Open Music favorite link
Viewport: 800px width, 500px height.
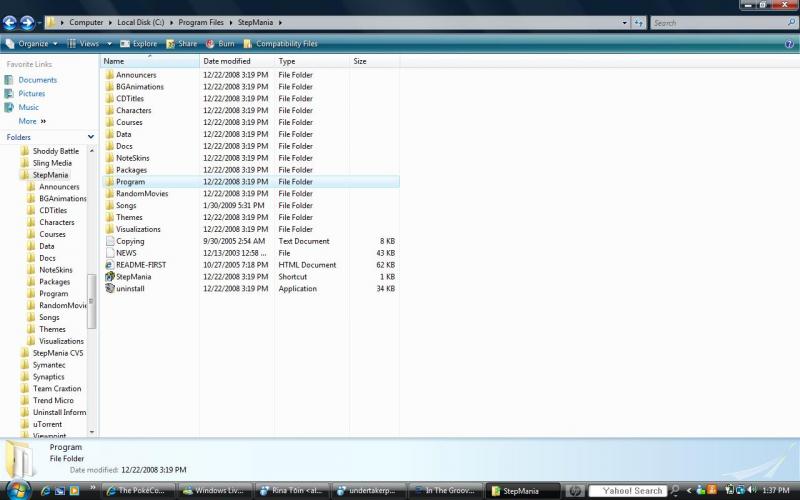click(x=29, y=107)
